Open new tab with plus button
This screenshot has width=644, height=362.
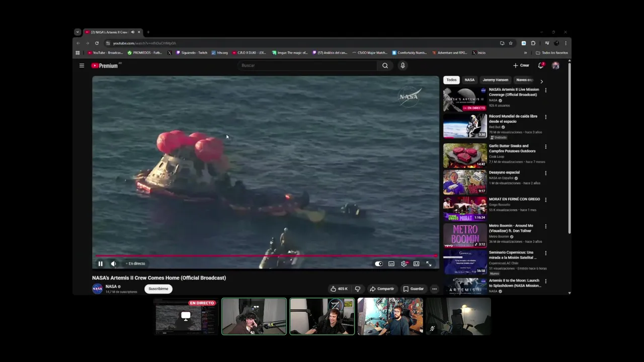pyautogui.click(x=148, y=32)
